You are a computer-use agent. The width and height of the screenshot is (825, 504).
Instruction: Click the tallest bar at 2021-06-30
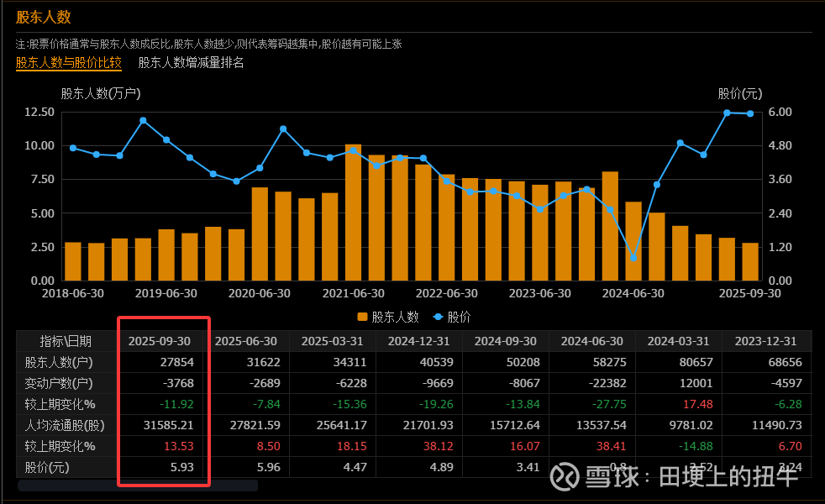coord(353,212)
